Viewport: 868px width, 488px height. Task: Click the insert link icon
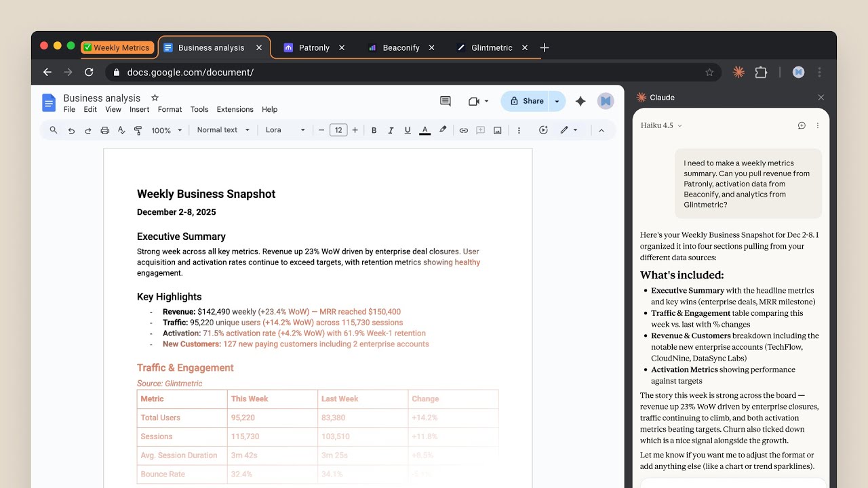coord(463,130)
